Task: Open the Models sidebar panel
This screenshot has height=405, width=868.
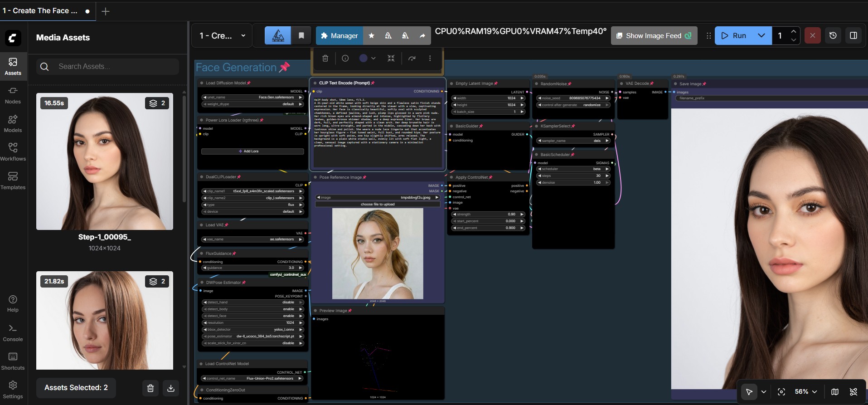Action: 13,124
